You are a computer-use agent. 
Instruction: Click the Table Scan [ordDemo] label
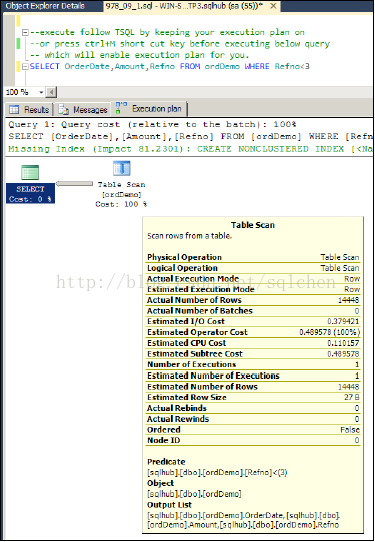tap(121, 189)
